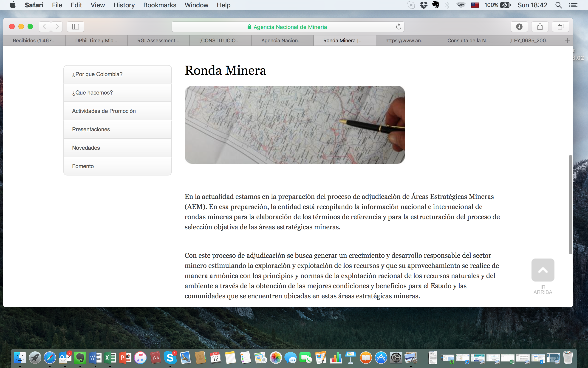Switch to the RGI Assessment tab
588x368 pixels.
pyautogui.click(x=158, y=40)
